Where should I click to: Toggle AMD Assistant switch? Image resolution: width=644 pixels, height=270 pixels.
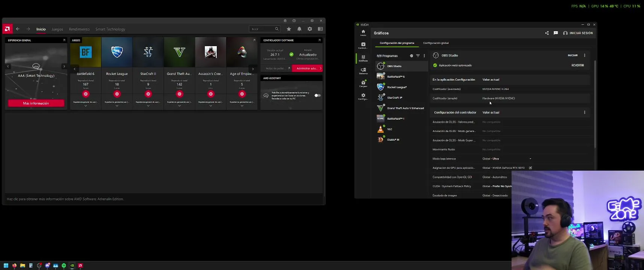(x=318, y=95)
